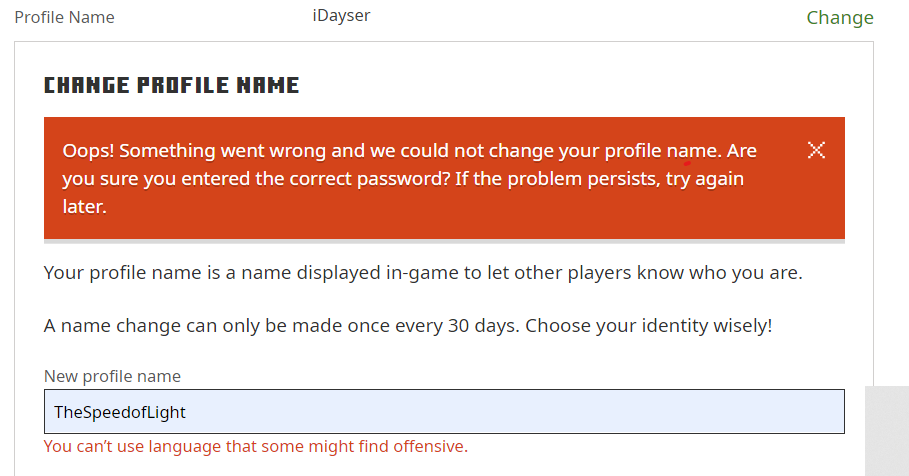The height and width of the screenshot is (476, 909).
Task: Click the entered text TheSpeedofLight
Action: click(x=120, y=412)
